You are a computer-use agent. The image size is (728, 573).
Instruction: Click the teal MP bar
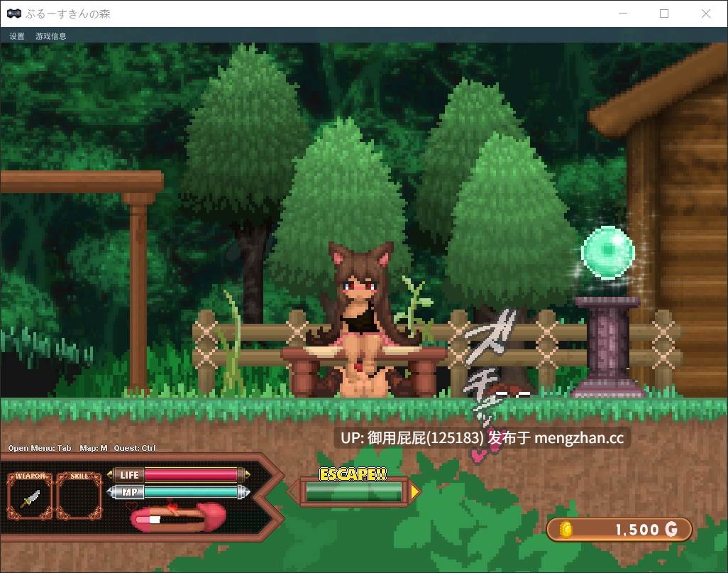pos(191,491)
